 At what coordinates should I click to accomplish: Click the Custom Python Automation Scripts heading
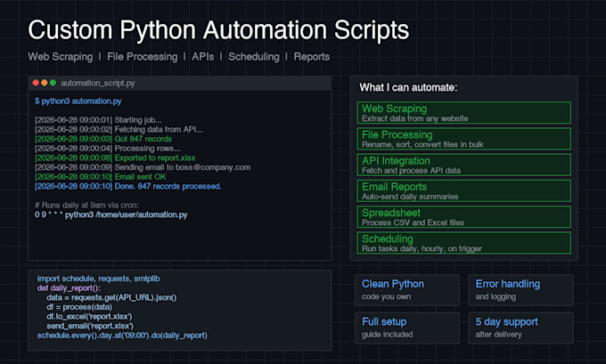point(218,30)
